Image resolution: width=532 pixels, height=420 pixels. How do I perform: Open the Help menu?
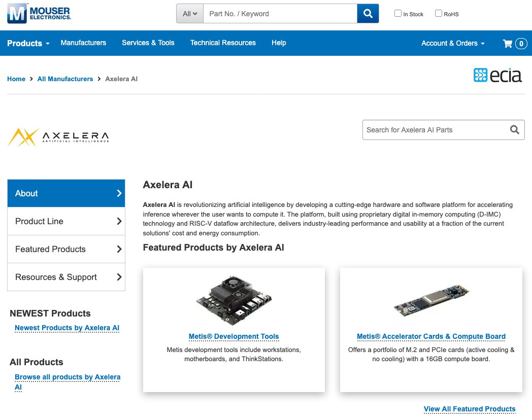tap(279, 43)
